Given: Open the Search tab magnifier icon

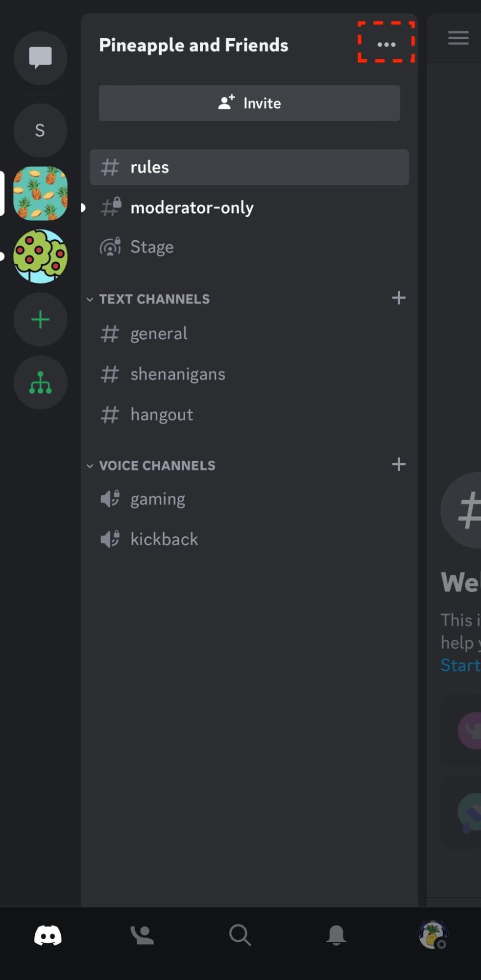Looking at the screenshot, I should pos(240,935).
